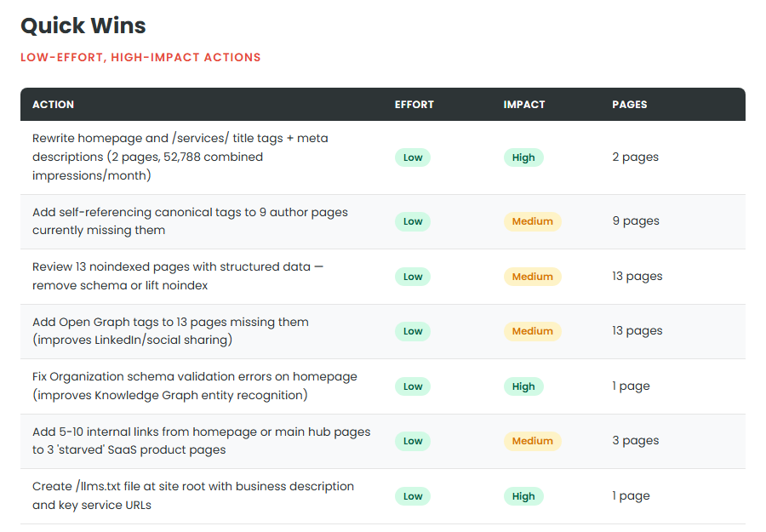
Task: Click the IMPACT column header
Action: coord(524,105)
